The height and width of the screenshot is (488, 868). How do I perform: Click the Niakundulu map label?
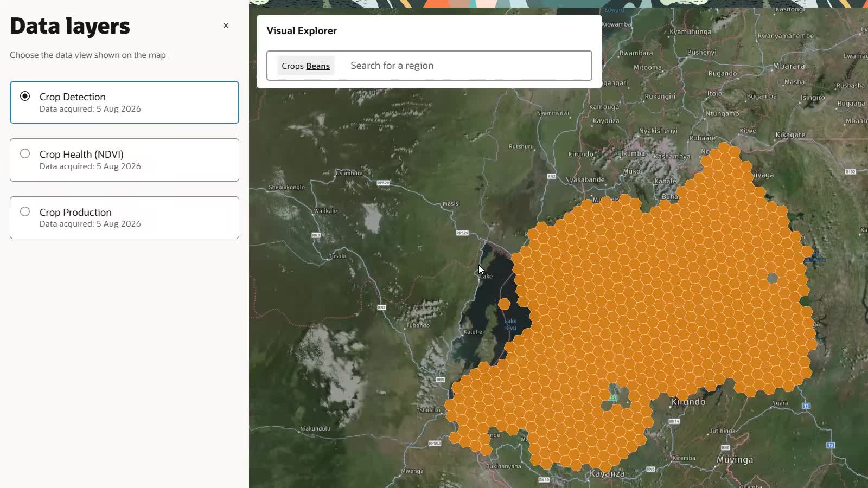click(x=315, y=428)
